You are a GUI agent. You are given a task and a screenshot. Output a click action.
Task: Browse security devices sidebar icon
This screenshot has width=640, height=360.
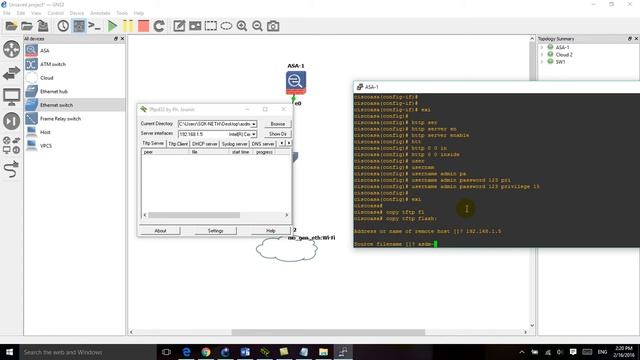[x=11, y=121]
